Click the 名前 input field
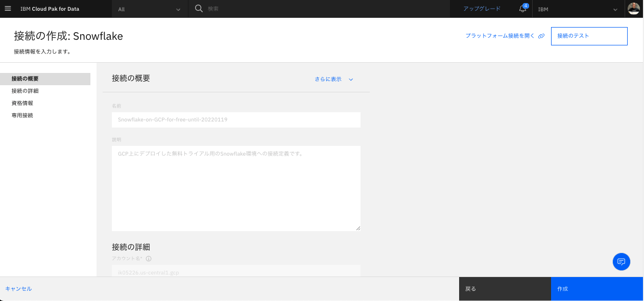The image size is (644, 301). point(236,120)
